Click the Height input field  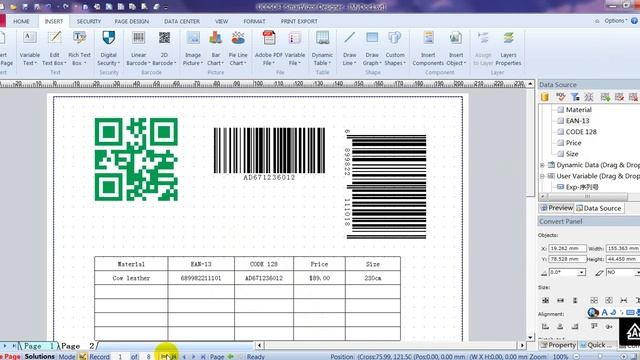[623, 259]
